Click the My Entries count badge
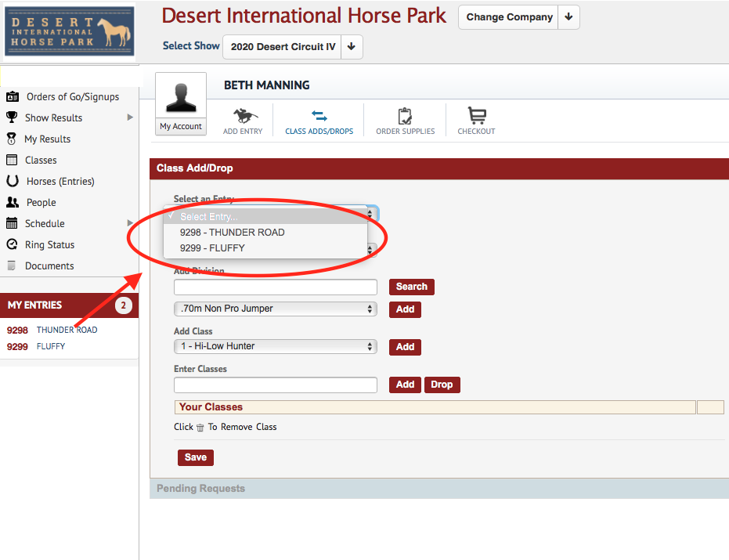Image resolution: width=729 pixels, height=560 pixels. pos(123,305)
